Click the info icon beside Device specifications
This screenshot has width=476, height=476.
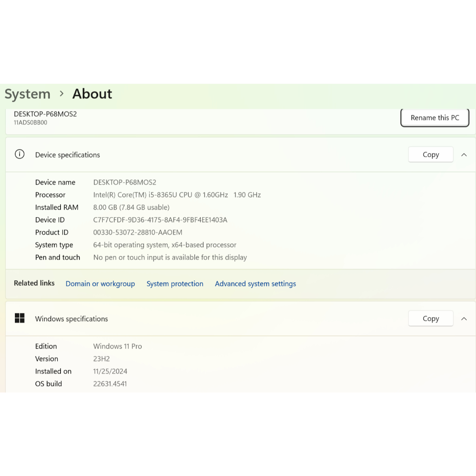[20, 154]
